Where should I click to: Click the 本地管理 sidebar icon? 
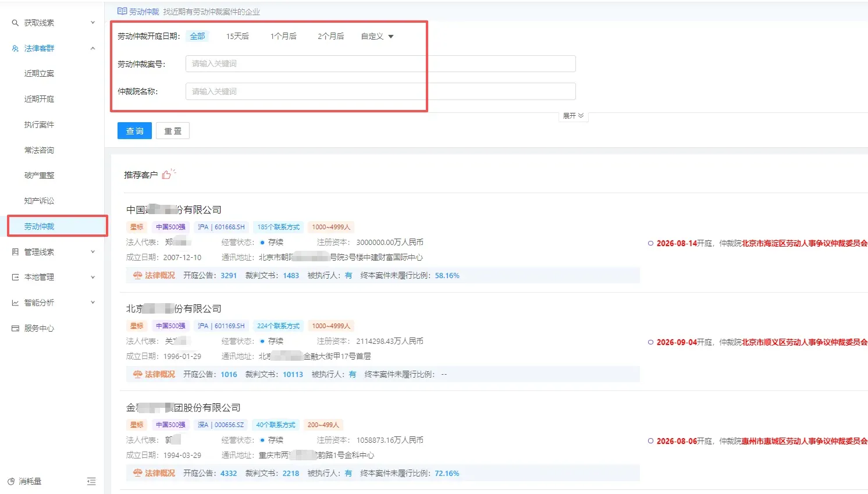(15, 278)
